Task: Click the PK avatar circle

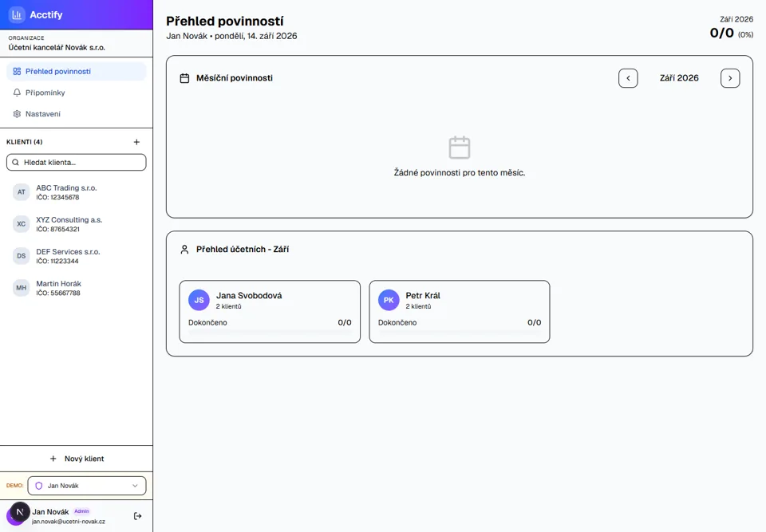Action: [x=389, y=300]
